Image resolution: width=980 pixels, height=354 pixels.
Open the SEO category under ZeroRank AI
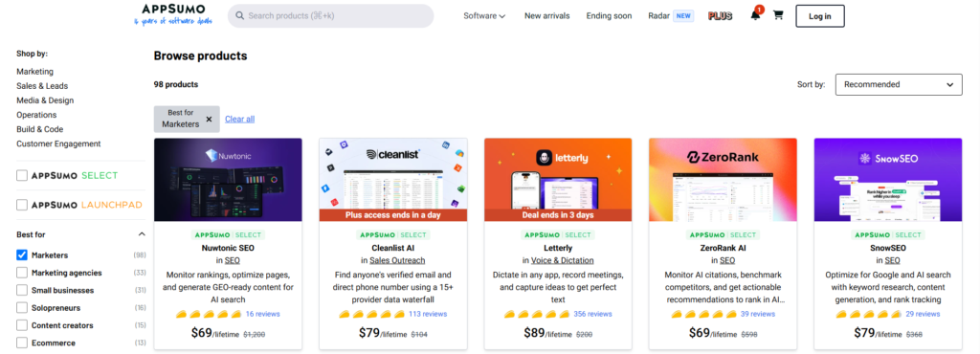[x=727, y=260]
